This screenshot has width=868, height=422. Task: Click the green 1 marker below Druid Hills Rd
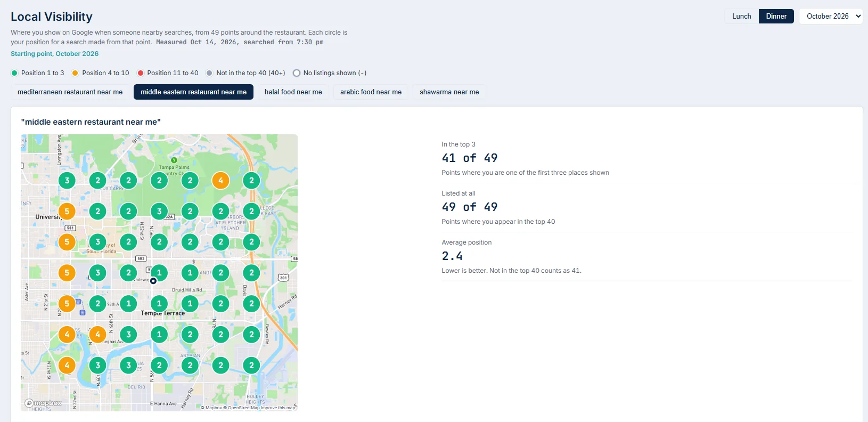click(x=190, y=304)
